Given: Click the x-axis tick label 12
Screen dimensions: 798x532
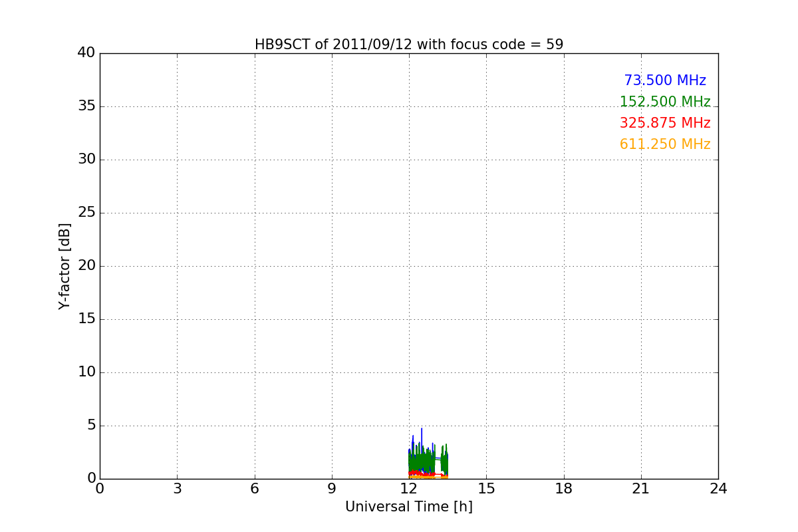Looking at the screenshot, I should coord(409,489).
